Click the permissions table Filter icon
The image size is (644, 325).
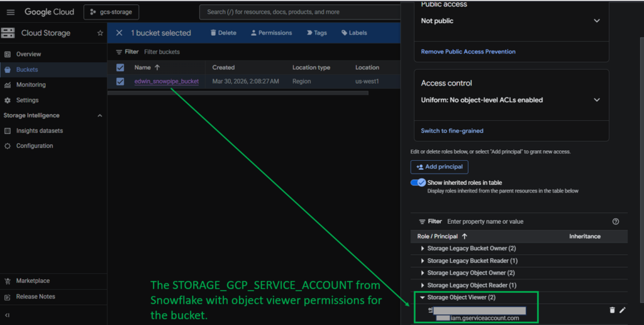[422, 221]
